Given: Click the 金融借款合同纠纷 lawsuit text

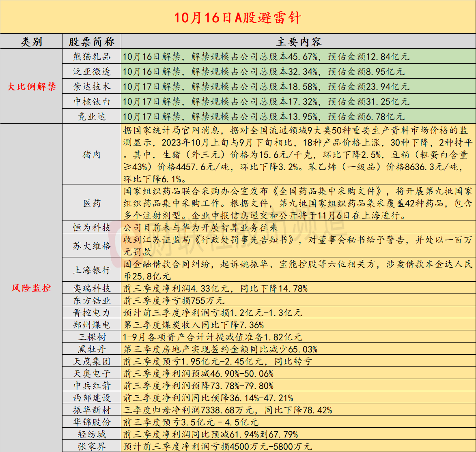Looking at the screenshot, I should coord(298,270).
